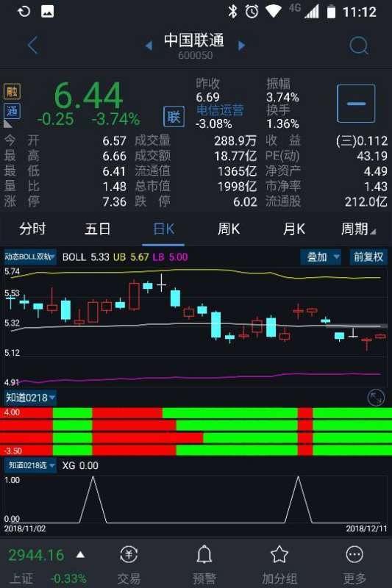Tap the 通 stock connect badge

pyautogui.click(x=12, y=111)
